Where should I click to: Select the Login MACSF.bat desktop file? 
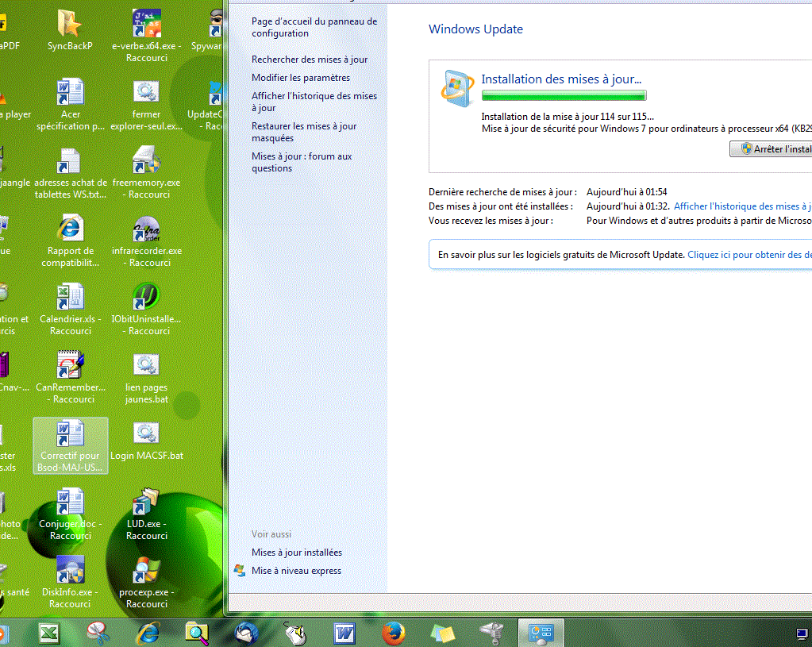(147, 435)
